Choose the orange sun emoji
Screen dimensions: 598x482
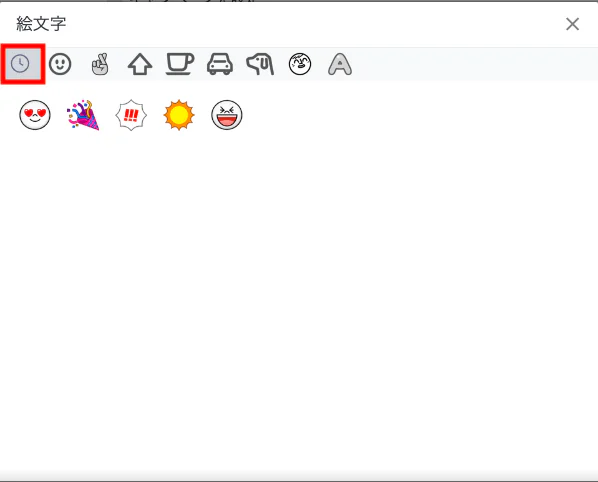pyautogui.click(x=179, y=115)
